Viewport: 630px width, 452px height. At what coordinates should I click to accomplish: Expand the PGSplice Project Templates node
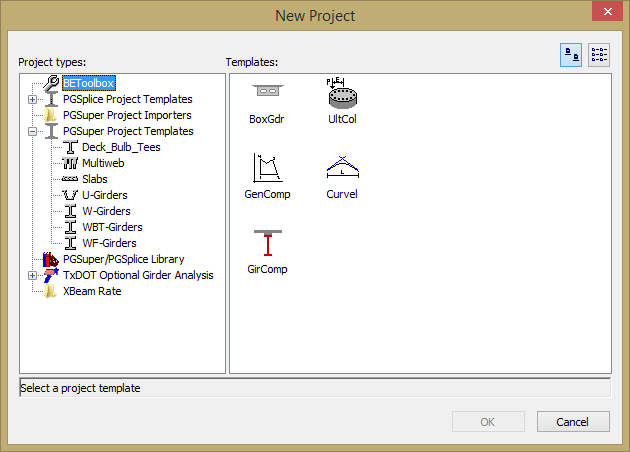pos(32,99)
